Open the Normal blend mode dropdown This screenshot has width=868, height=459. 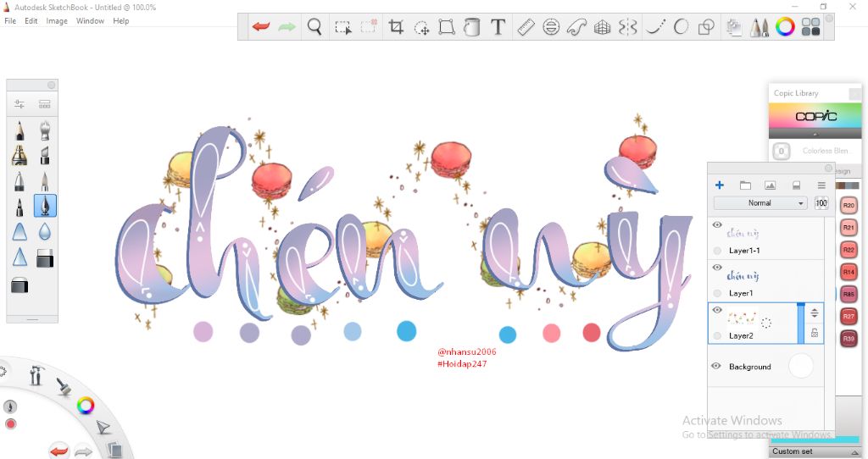pos(760,203)
